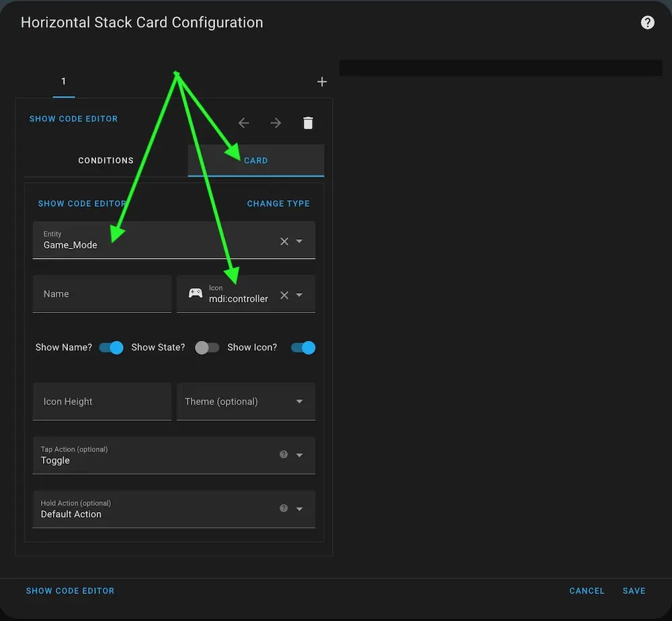The width and height of the screenshot is (672, 621).
Task: Toggle the Show Name switch
Action: tap(111, 347)
